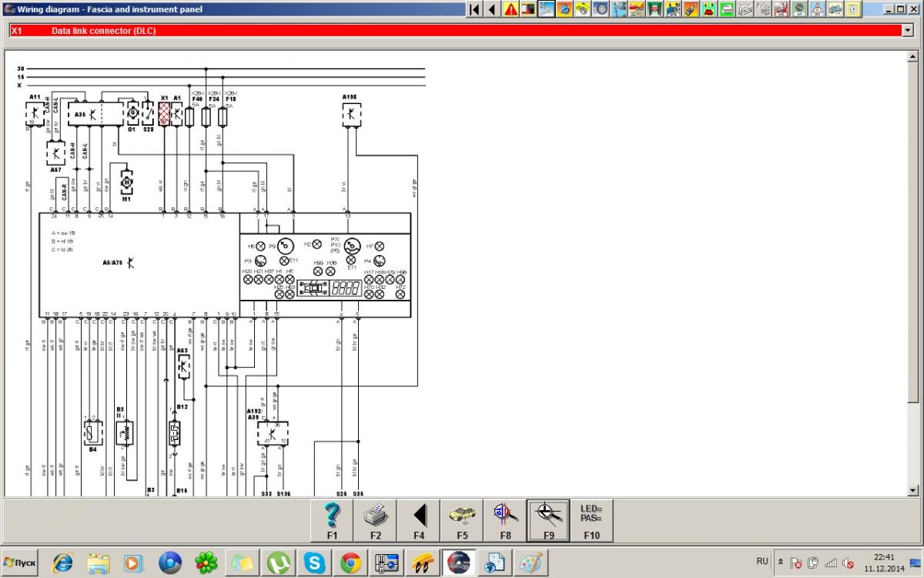Screen dimensions: 924x578
Task: Click the M1 motor symbol in diagram
Action: 126,182
